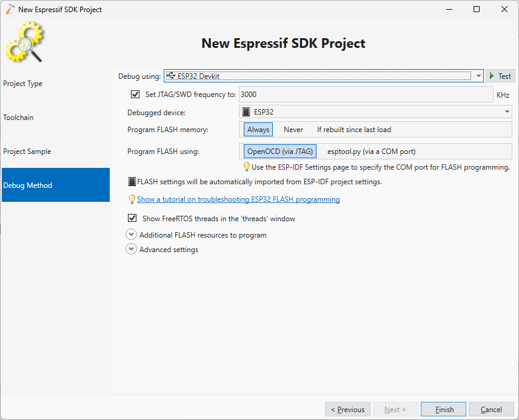Expand Additional FLASH resources to program
The image size is (519, 420).
[131, 235]
